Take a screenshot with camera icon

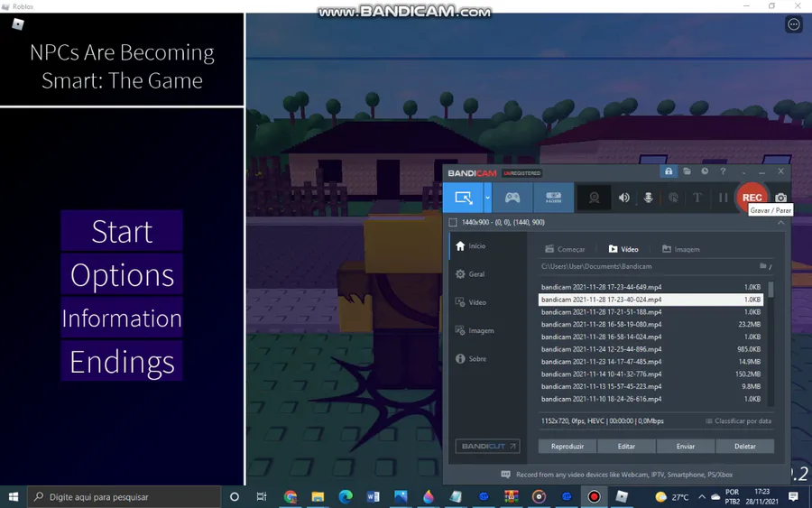tap(781, 198)
